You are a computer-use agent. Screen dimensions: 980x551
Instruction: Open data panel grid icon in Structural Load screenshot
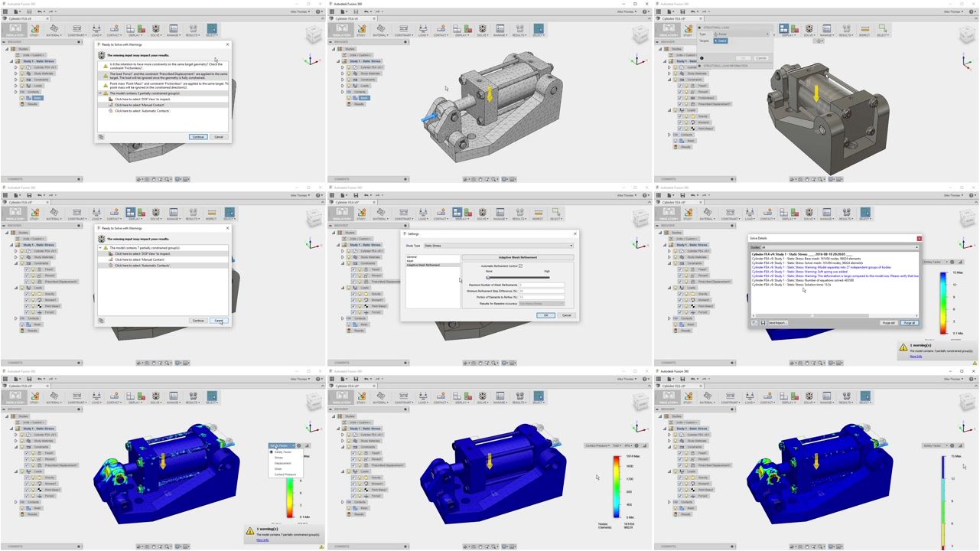[x=659, y=11]
